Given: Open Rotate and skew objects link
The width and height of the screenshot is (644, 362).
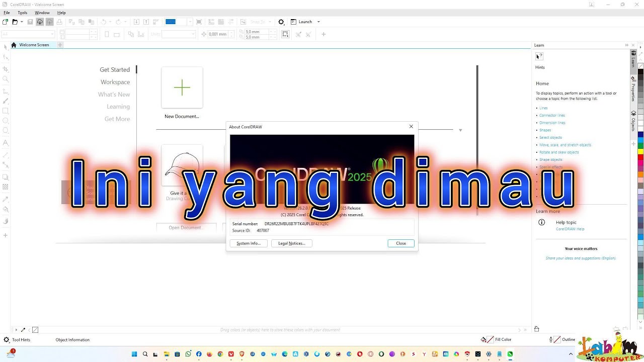Looking at the screenshot, I should pos(559,152).
